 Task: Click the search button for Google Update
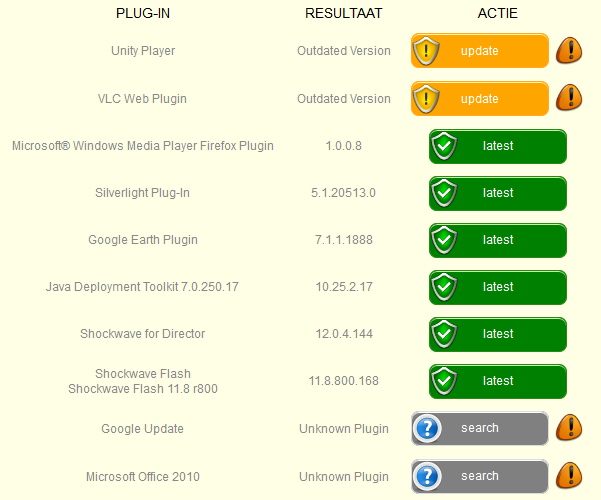coord(479,428)
